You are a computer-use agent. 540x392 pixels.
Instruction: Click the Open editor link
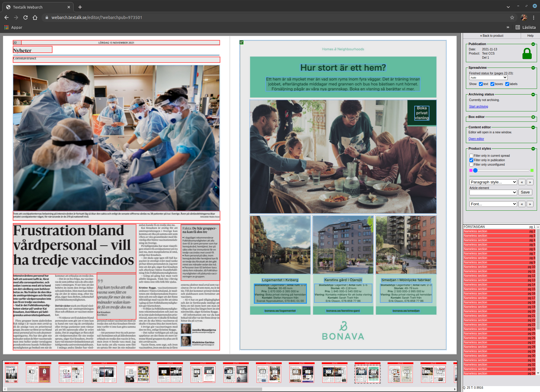[476, 139]
